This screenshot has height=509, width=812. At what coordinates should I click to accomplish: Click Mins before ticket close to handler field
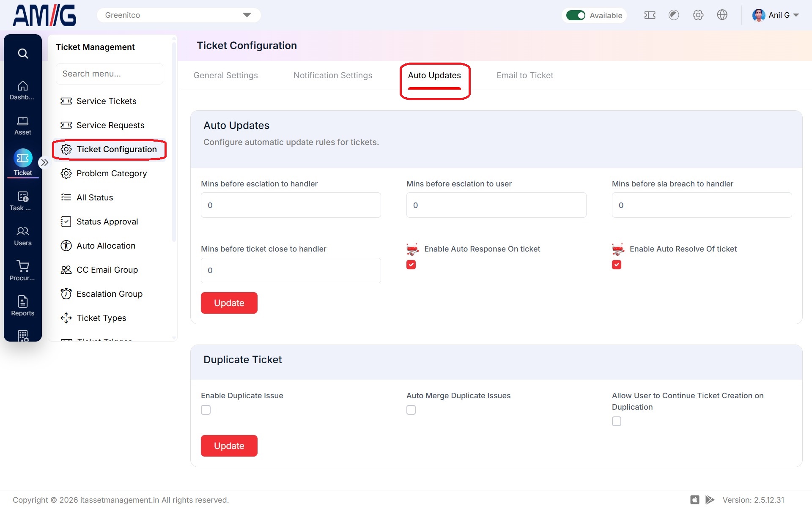pyautogui.click(x=291, y=271)
